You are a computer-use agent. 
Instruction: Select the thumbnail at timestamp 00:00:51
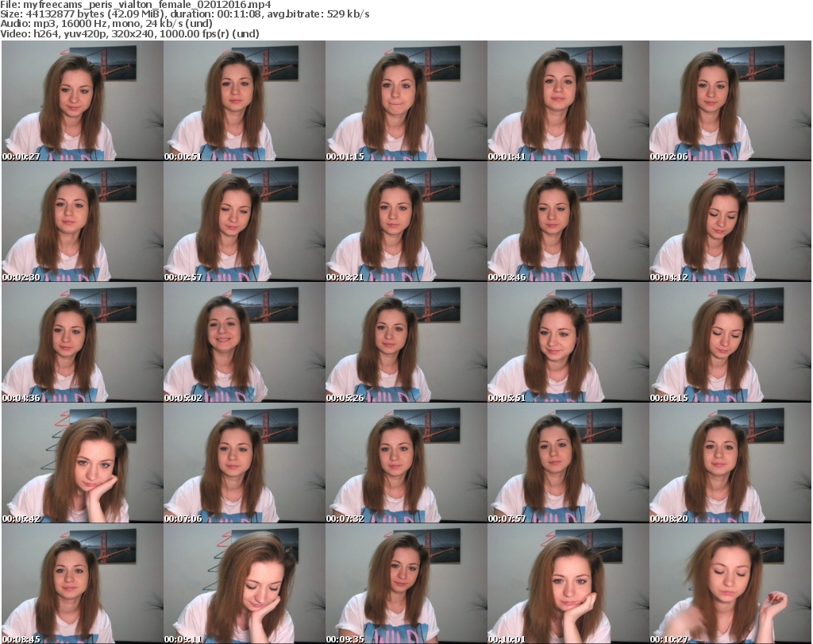245,101
